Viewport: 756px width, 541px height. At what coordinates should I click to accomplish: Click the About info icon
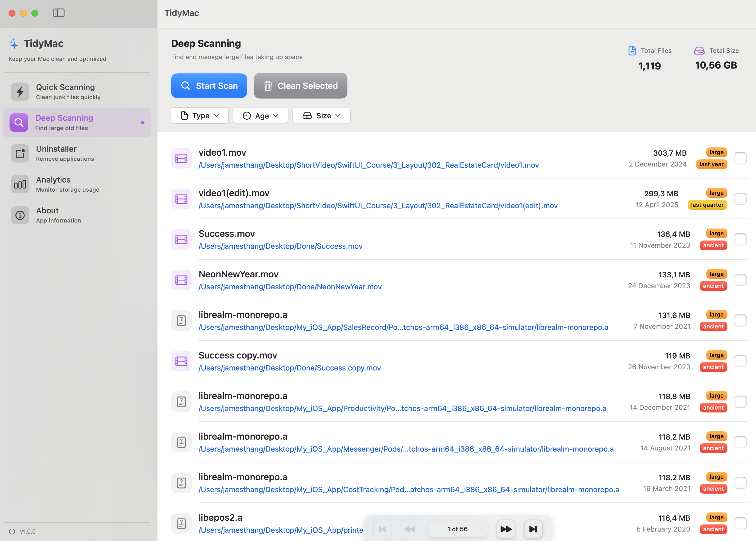[x=20, y=215]
